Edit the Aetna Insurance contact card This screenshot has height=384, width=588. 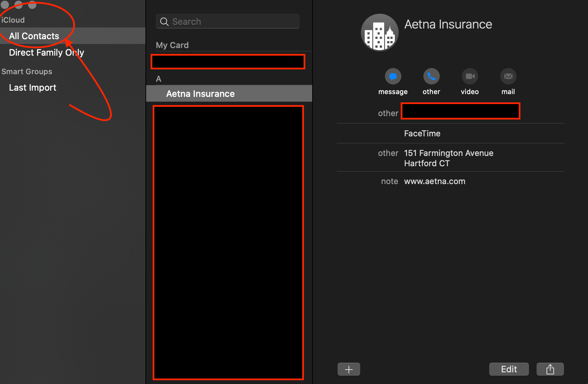point(509,369)
